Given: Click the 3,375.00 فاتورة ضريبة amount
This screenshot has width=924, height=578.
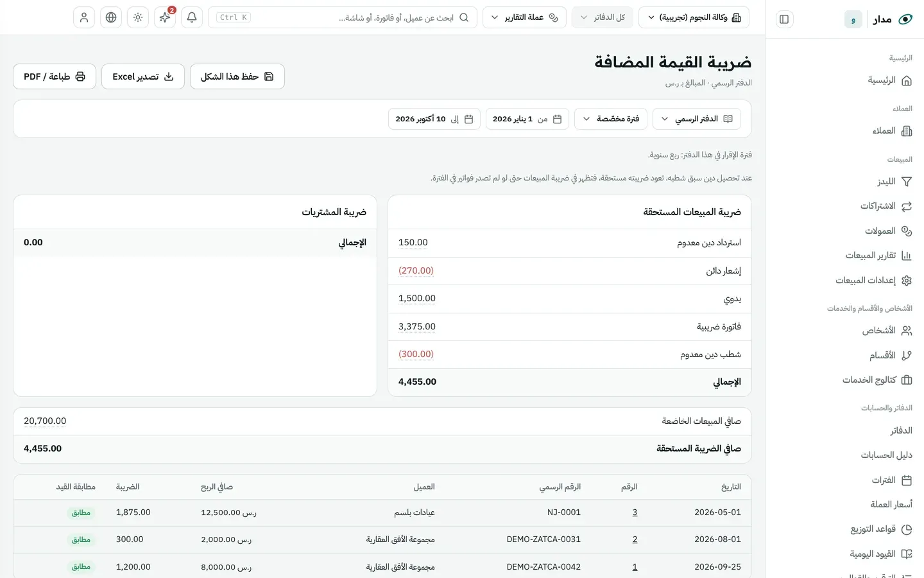Looking at the screenshot, I should 417,326.
